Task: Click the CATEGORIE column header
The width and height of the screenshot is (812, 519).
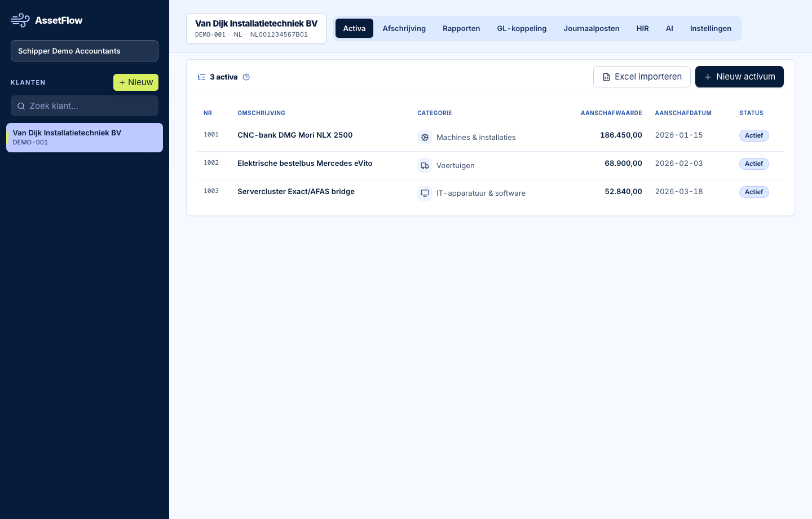Action: (x=434, y=113)
